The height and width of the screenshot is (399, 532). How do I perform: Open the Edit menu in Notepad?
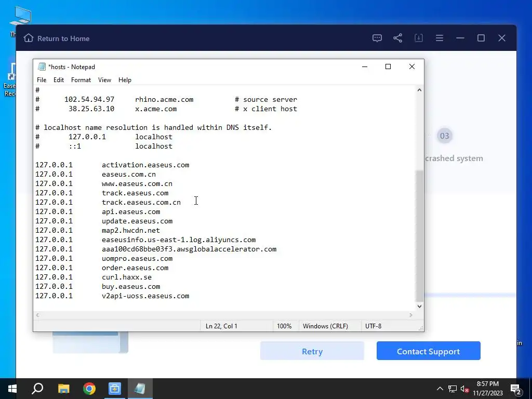[x=59, y=79]
